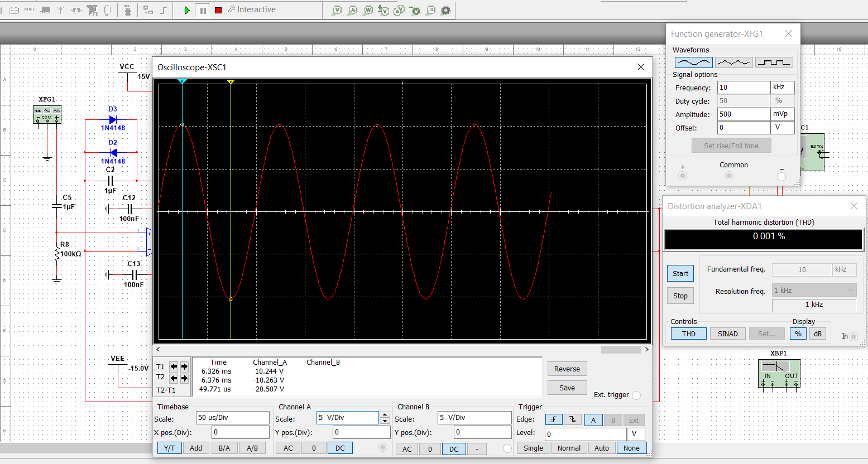Click the Timebase Scale input field
The height and width of the screenshot is (464, 868).
232,418
